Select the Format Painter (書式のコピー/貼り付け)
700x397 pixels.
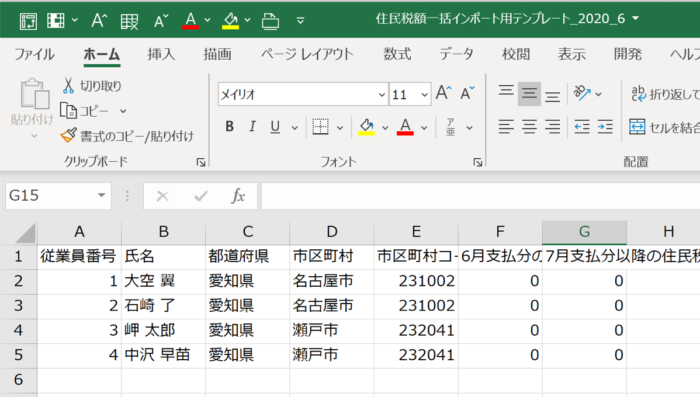(127, 136)
